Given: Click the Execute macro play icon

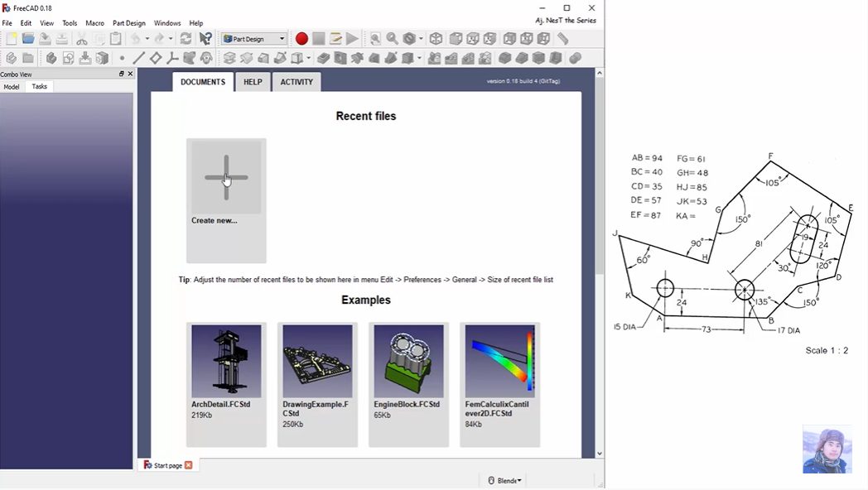Looking at the screenshot, I should [352, 39].
